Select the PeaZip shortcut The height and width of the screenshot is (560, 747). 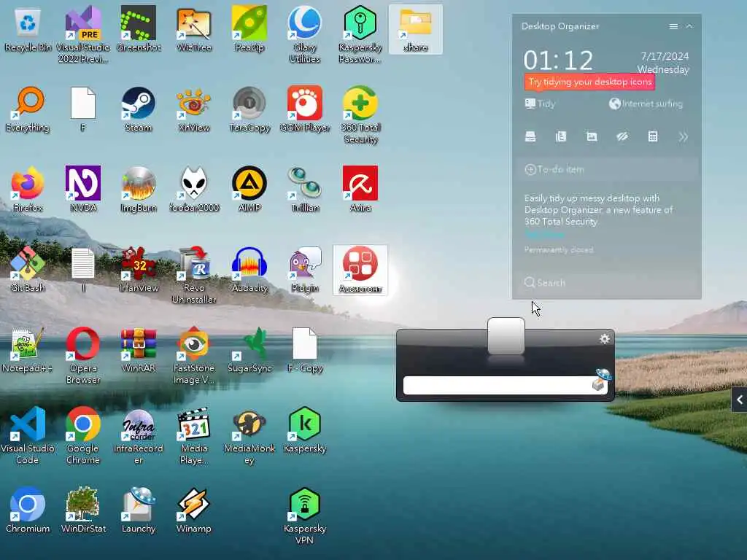coord(249,29)
